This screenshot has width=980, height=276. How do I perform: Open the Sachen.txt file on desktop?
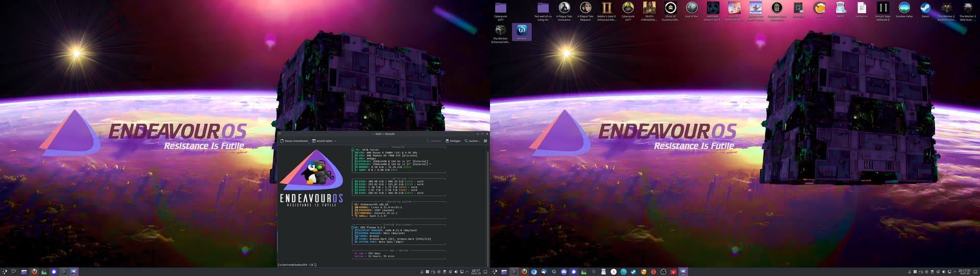point(862,10)
